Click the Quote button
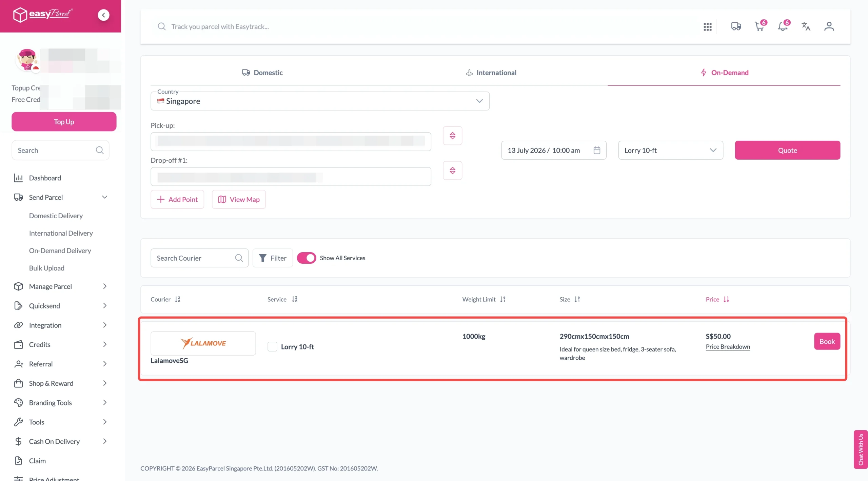 click(787, 150)
